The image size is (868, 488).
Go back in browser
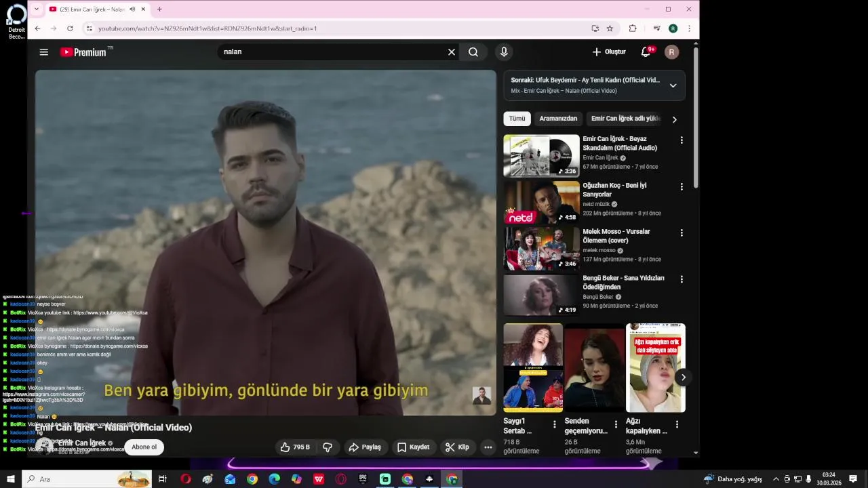pyautogui.click(x=37, y=28)
